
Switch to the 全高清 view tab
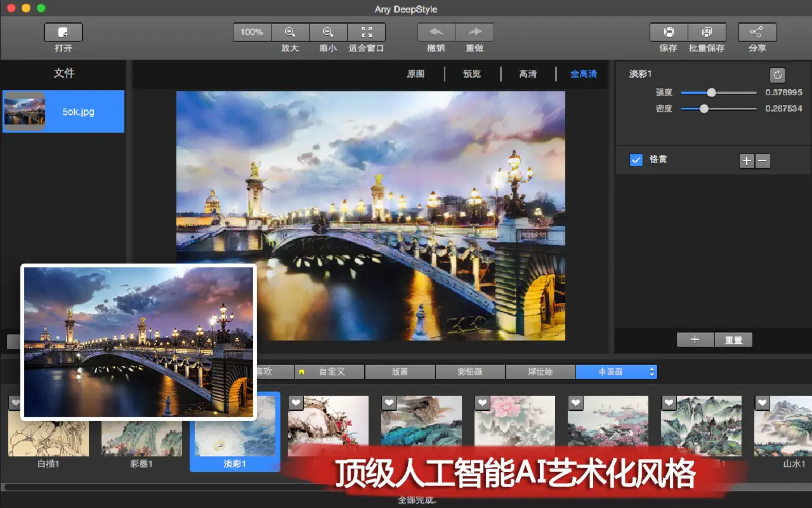coord(583,74)
